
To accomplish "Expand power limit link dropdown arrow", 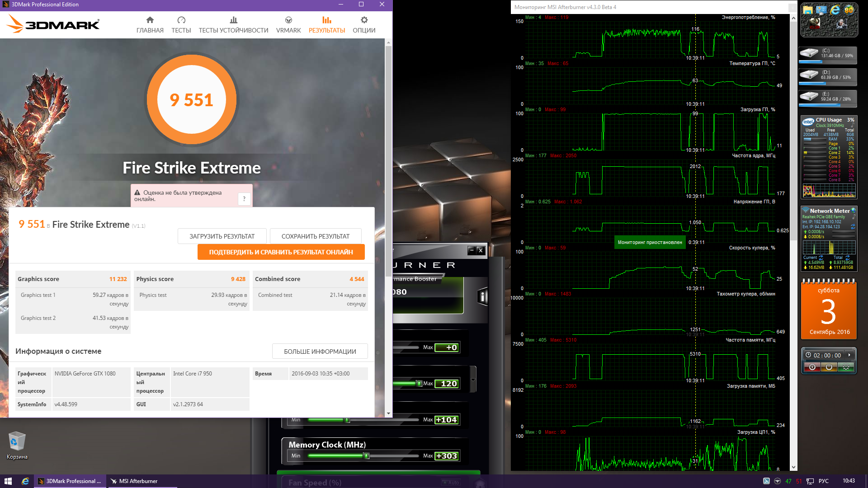I will [x=473, y=380].
